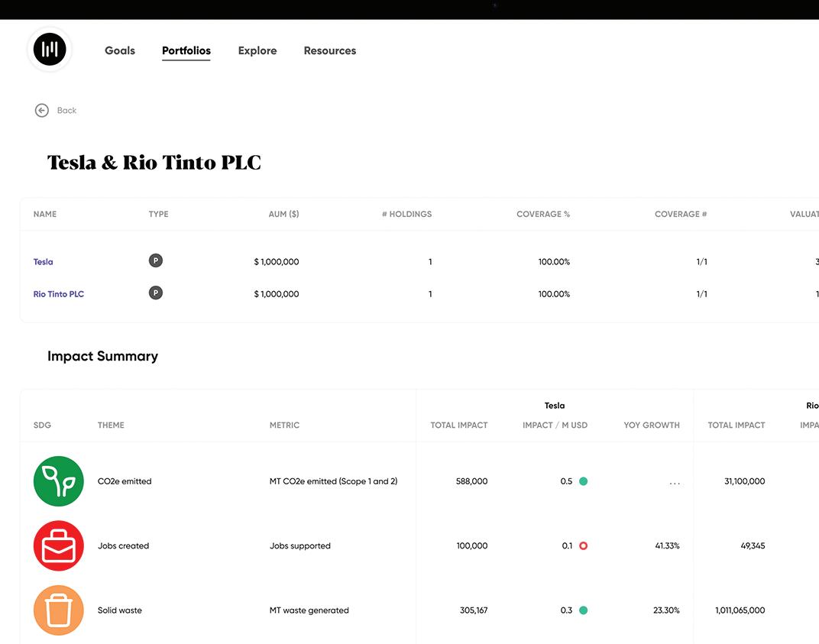The image size is (819, 644).
Task: Click the Tesla group header in Impact Summary
Action: (555, 406)
